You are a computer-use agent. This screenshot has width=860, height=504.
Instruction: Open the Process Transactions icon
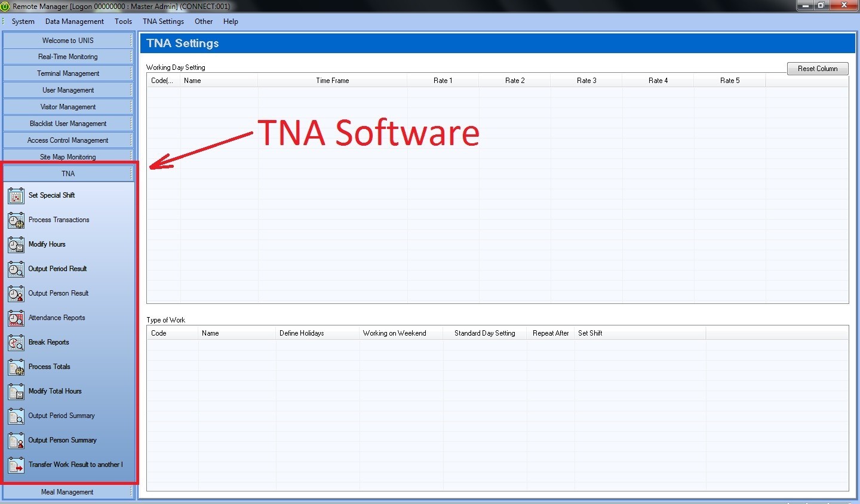[16, 220]
